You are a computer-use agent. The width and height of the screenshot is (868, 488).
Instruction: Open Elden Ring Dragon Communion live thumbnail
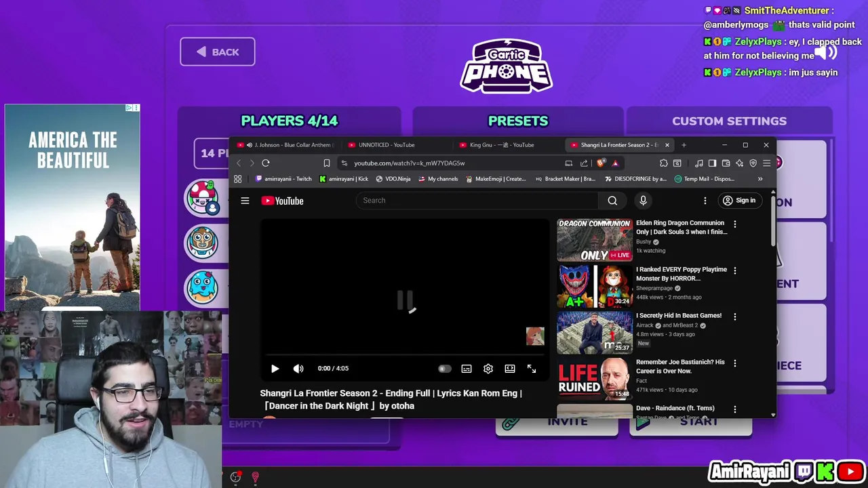pyautogui.click(x=595, y=240)
